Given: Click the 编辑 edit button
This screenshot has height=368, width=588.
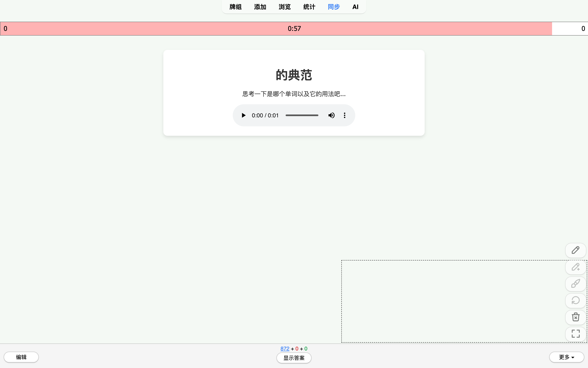Looking at the screenshot, I should pos(21,357).
